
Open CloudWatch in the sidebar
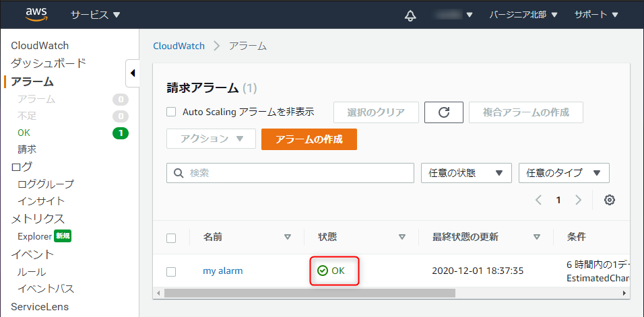point(40,46)
